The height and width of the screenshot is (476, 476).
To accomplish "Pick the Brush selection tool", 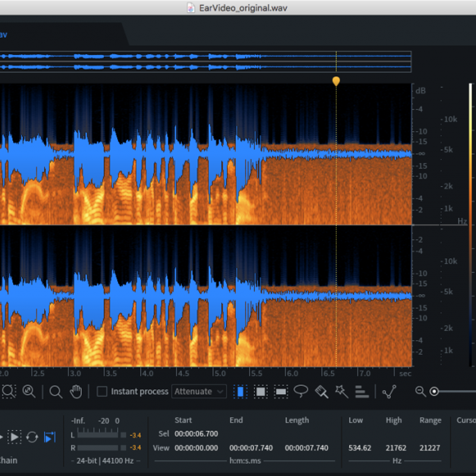I will pos(321,392).
